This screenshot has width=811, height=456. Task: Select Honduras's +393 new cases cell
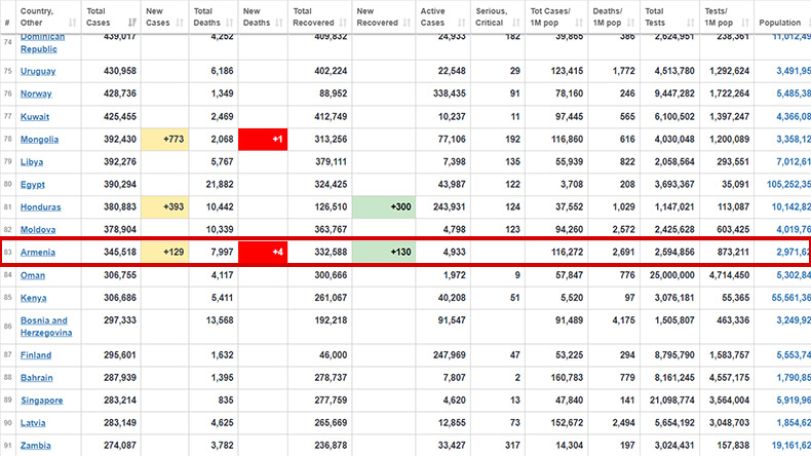[x=165, y=207]
